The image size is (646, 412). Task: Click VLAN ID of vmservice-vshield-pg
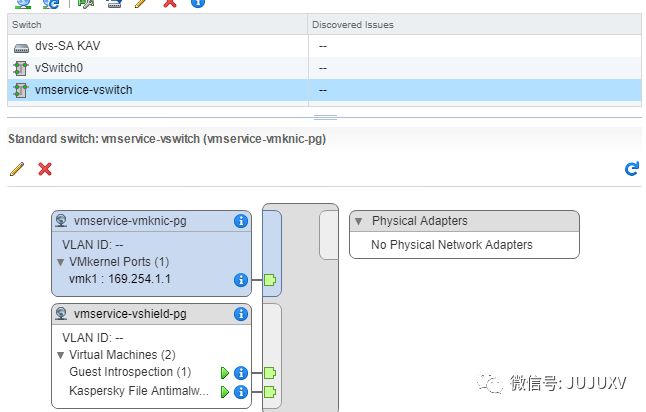(93, 338)
